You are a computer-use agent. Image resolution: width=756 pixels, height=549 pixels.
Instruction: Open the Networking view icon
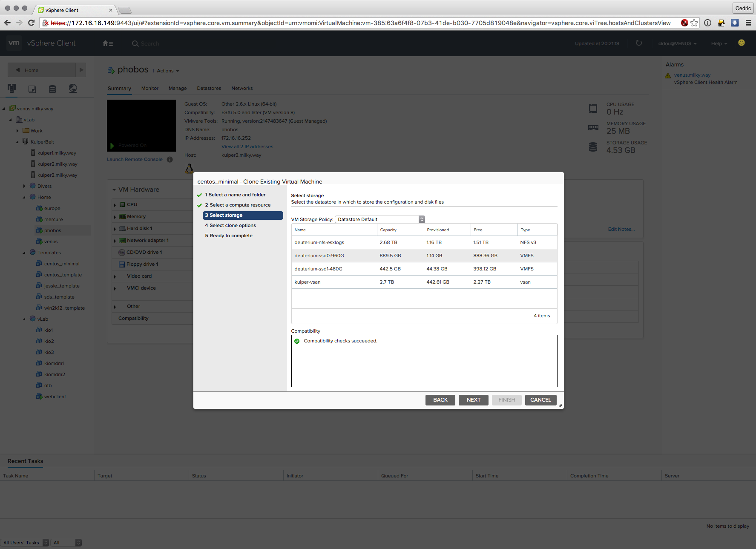[73, 88]
